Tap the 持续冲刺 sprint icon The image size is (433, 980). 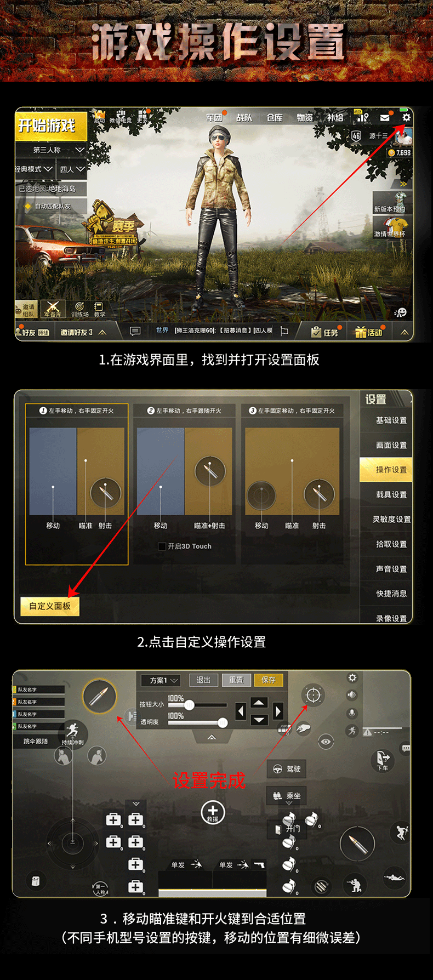click(x=72, y=733)
